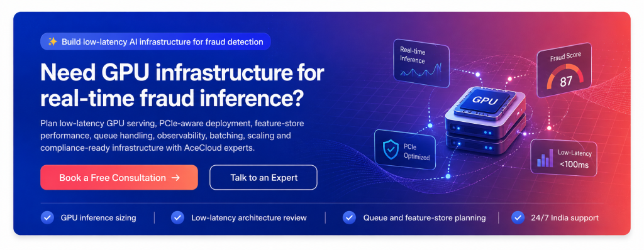The image size is (644, 250).
Task: Click the bar chart icon in Low-Latency card
Action: click(545, 158)
